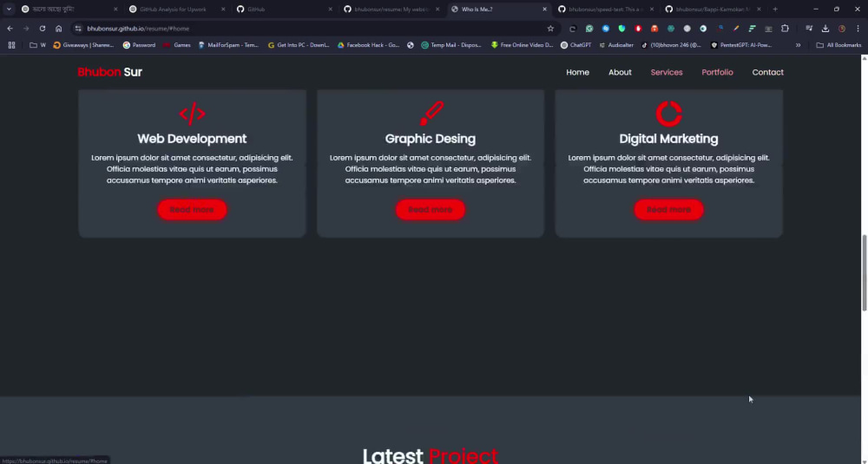Click the Digital Marketing circle icon
Viewport: 868px width, 464px height.
point(668,114)
